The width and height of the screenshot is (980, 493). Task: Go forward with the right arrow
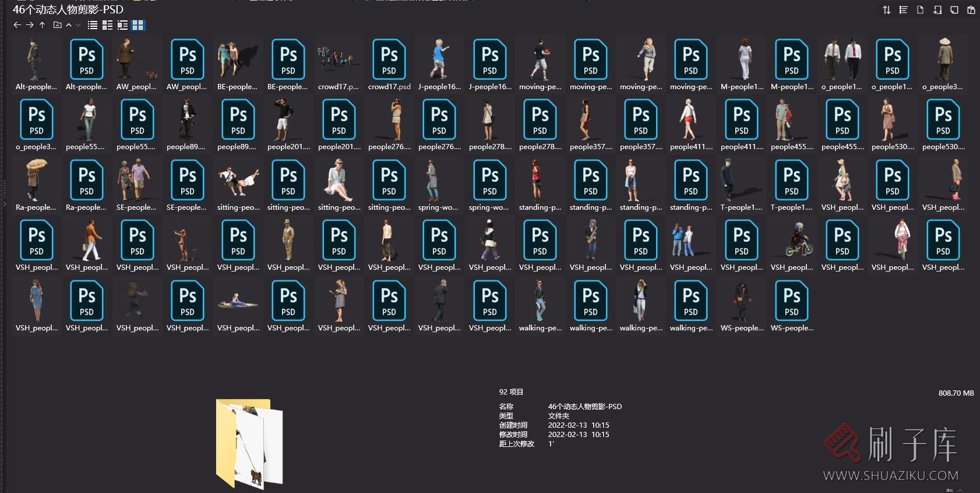[x=30, y=25]
